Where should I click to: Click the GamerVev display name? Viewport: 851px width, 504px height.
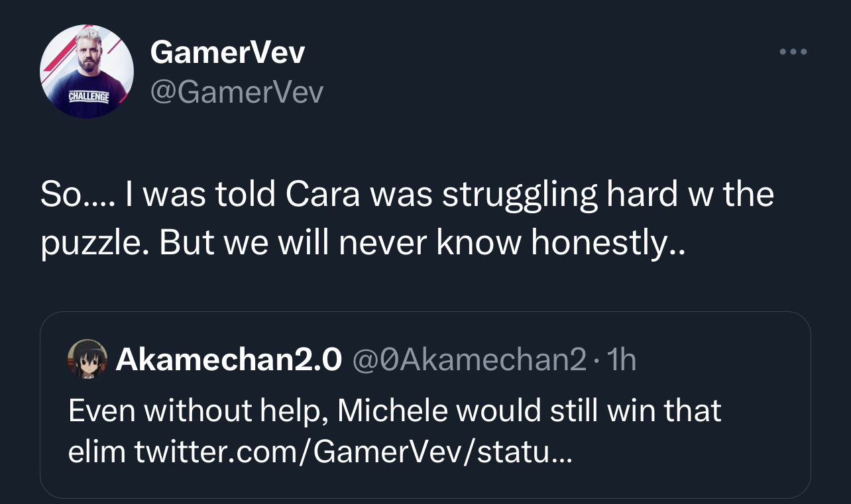point(228,52)
